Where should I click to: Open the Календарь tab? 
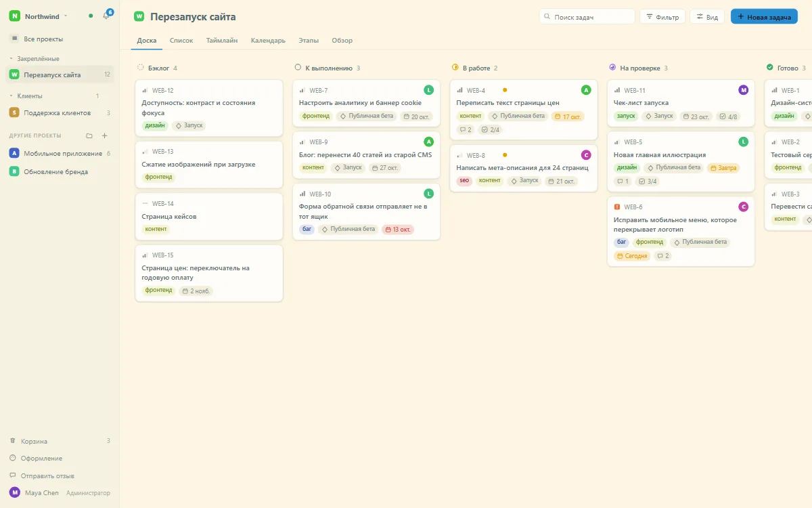268,41
